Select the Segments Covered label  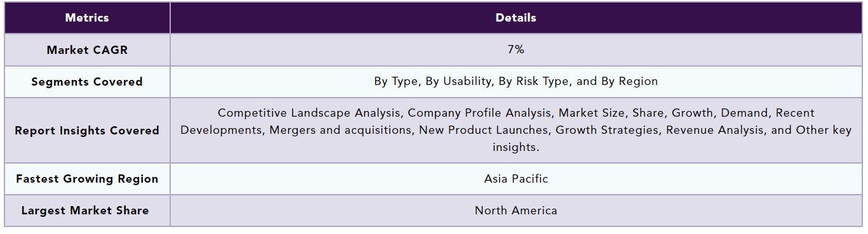87,82
